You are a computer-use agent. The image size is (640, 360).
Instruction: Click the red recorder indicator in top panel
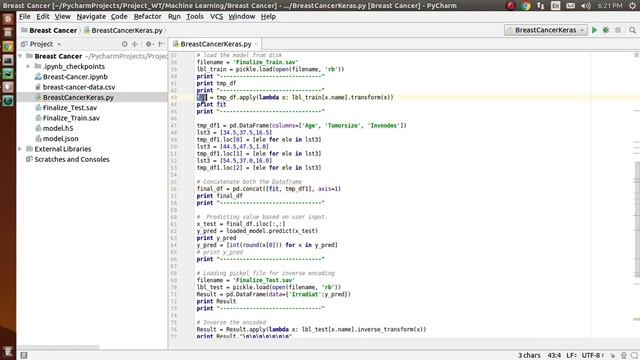pos(511,5)
